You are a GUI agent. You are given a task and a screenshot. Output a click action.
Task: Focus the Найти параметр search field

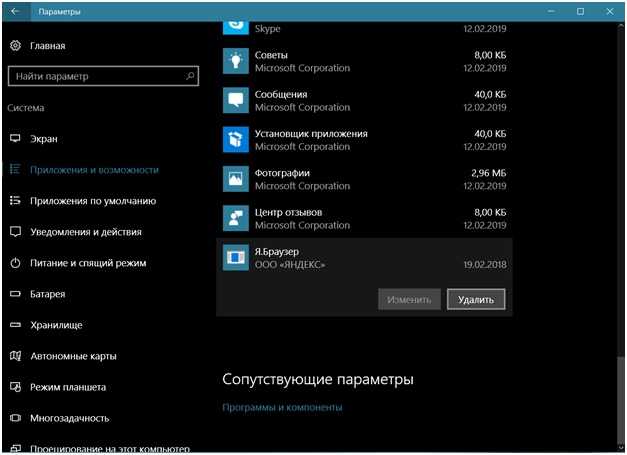[x=103, y=76]
